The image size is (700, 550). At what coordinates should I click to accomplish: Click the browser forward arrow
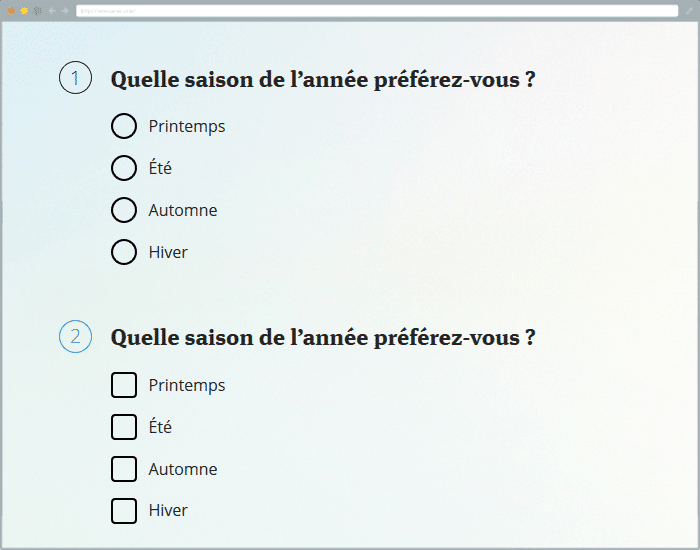click(65, 11)
